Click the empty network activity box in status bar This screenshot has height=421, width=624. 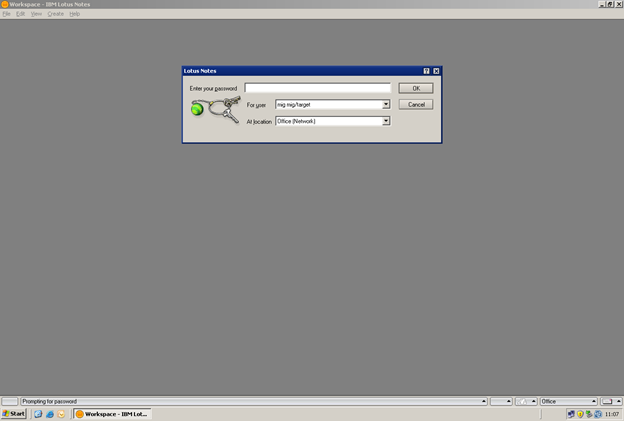coord(10,402)
